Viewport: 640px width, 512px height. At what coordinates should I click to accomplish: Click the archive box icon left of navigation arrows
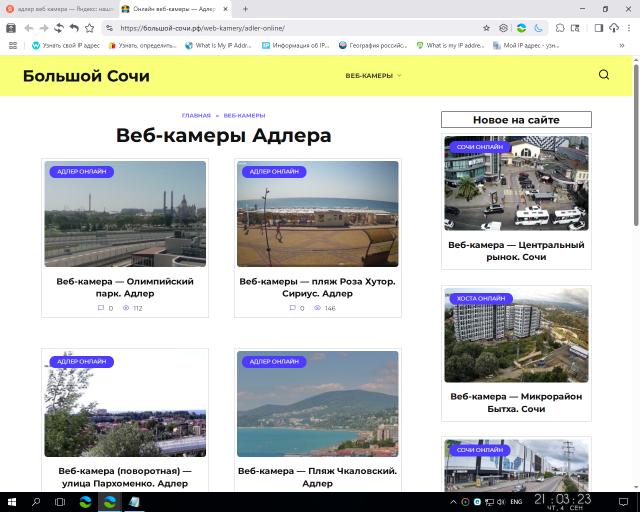(11, 28)
